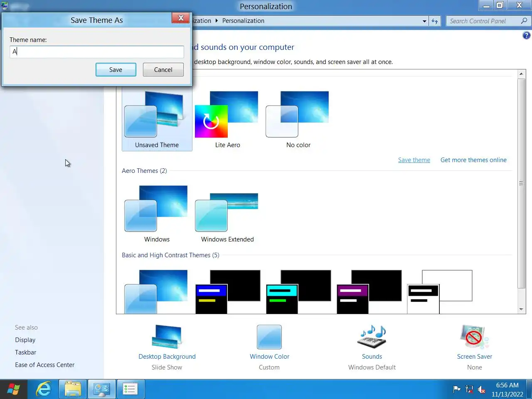The width and height of the screenshot is (532, 399).
Task: Select the No color theme
Action: click(x=298, y=120)
